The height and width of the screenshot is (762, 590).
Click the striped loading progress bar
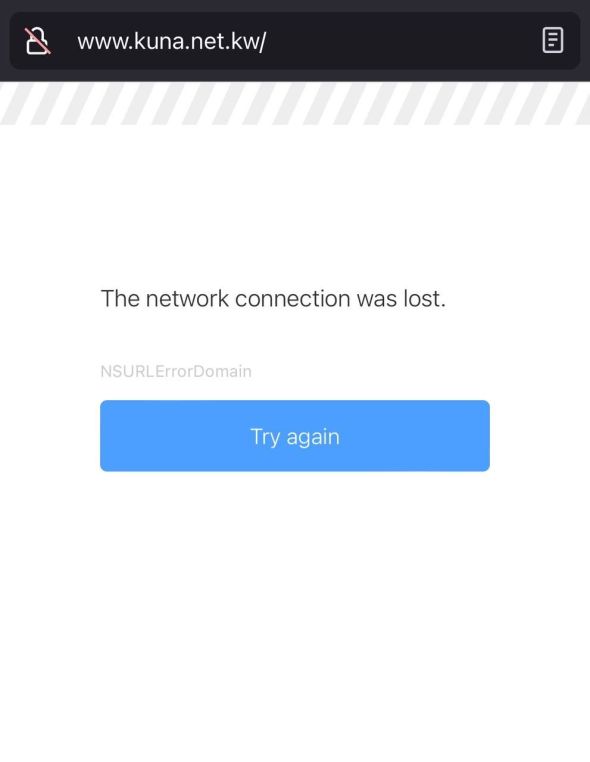[295, 103]
